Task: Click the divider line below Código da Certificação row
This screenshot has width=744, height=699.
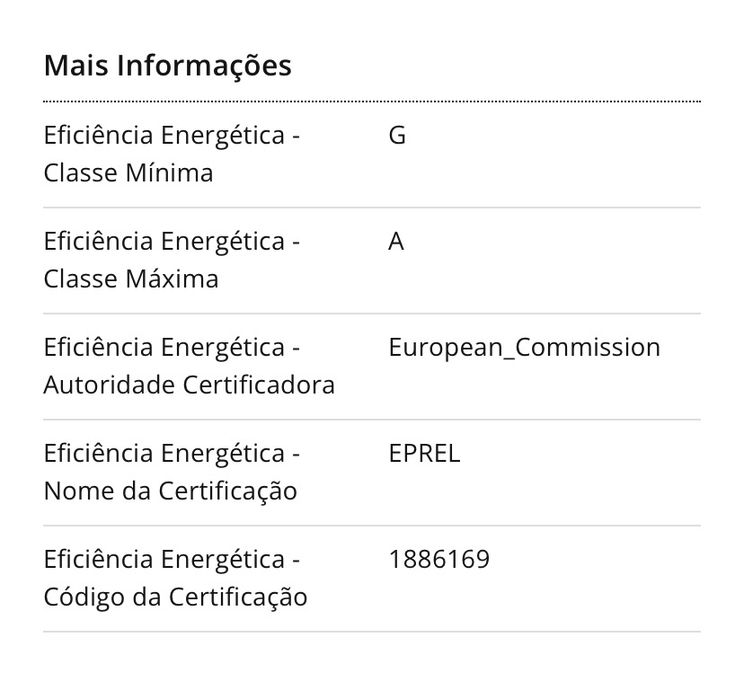Action: click(x=372, y=632)
